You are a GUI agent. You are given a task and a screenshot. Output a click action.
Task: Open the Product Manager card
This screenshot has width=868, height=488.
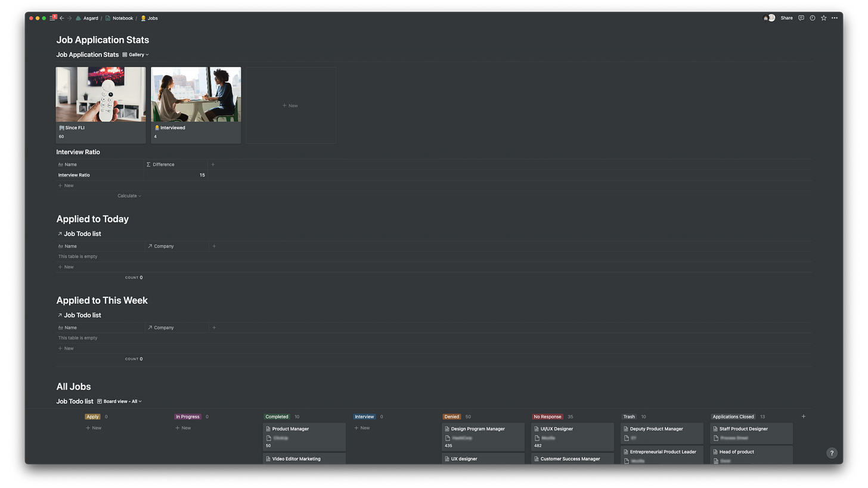304,437
